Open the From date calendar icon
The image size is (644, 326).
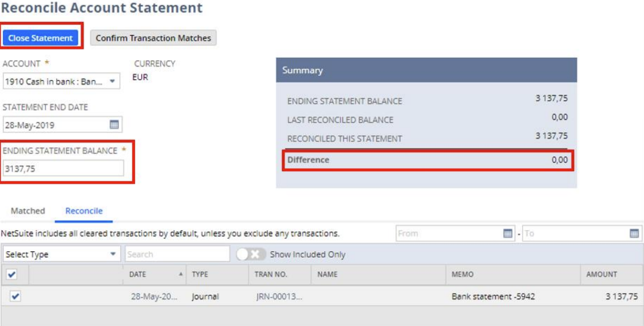click(507, 234)
